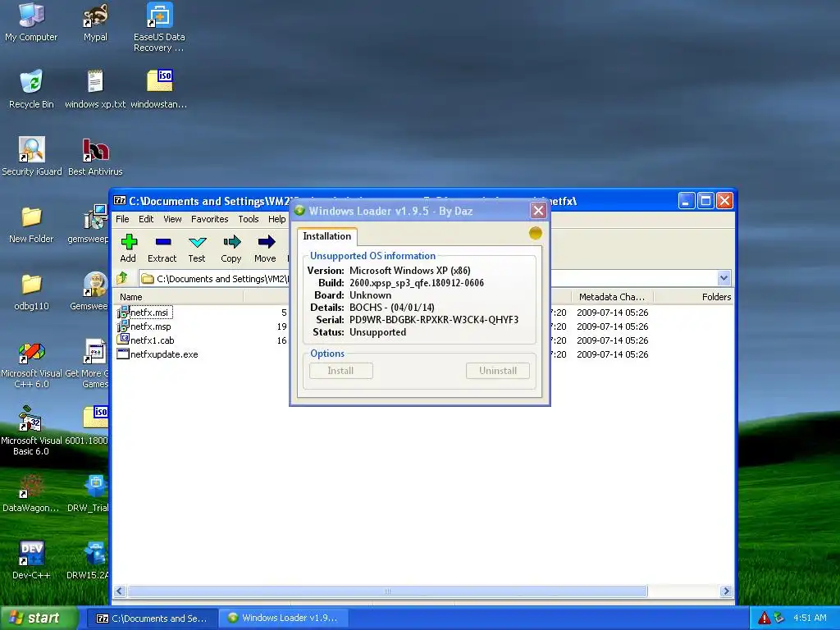Select the windows xp.txt file icon
This screenshot has width=840, height=630.
click(x=95, y=89)
